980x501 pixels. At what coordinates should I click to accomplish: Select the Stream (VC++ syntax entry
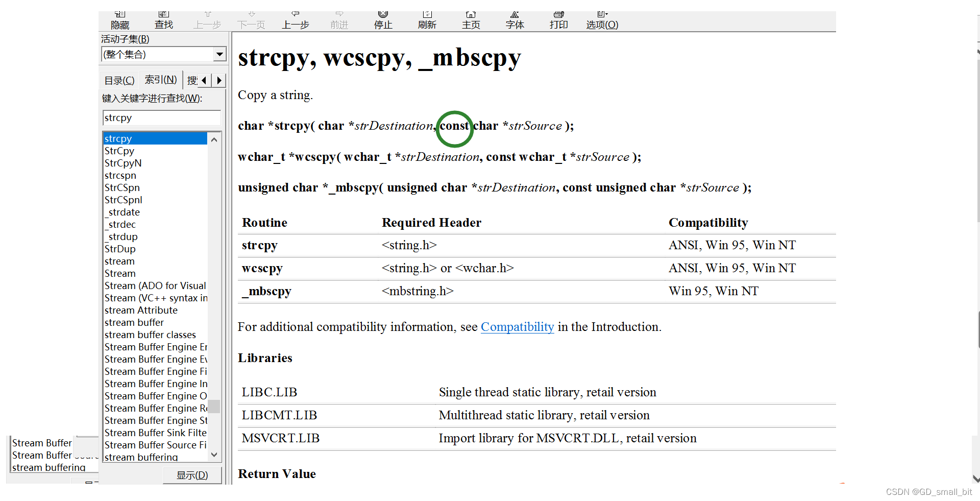156,298
